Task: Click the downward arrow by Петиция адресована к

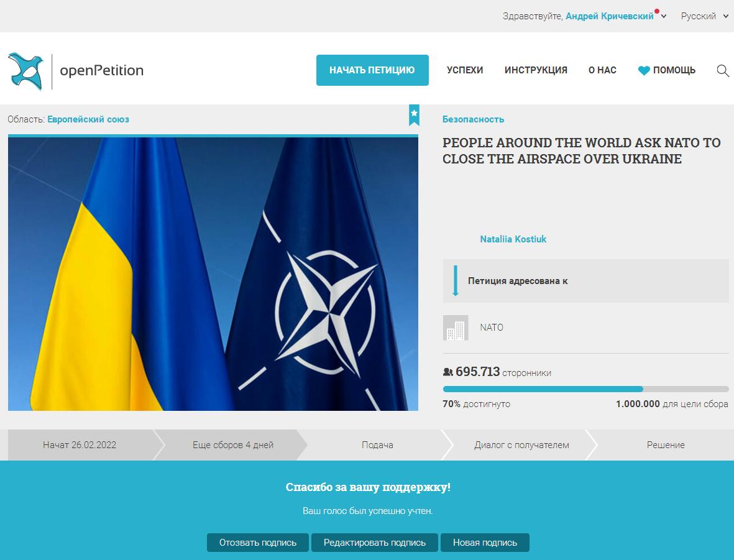Action: pos(455,280)
